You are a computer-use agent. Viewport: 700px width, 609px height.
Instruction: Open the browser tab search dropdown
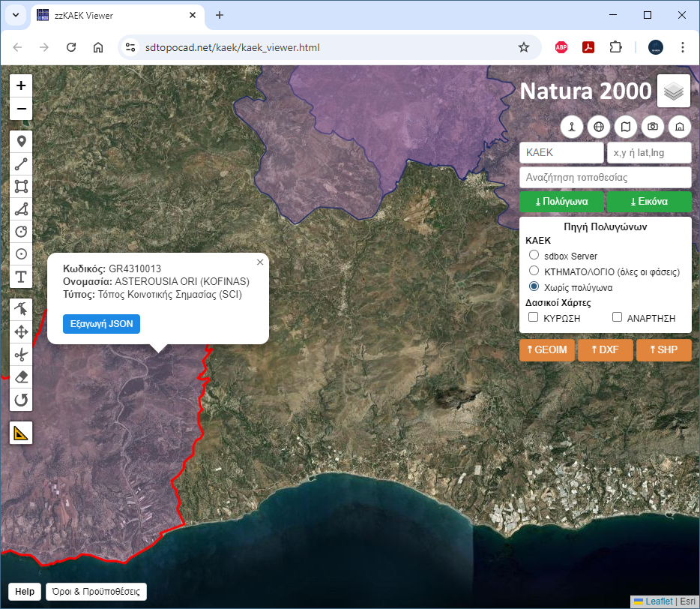pos(16,15)
